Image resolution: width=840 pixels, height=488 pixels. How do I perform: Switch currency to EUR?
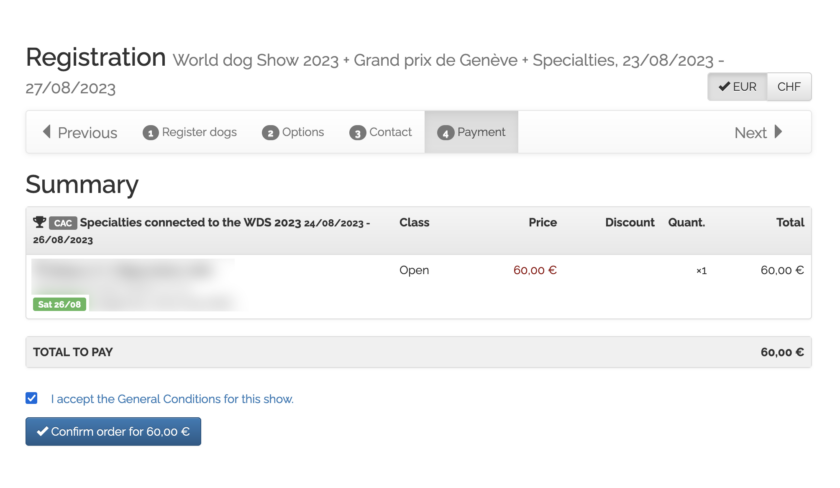(x=738, y=87)
